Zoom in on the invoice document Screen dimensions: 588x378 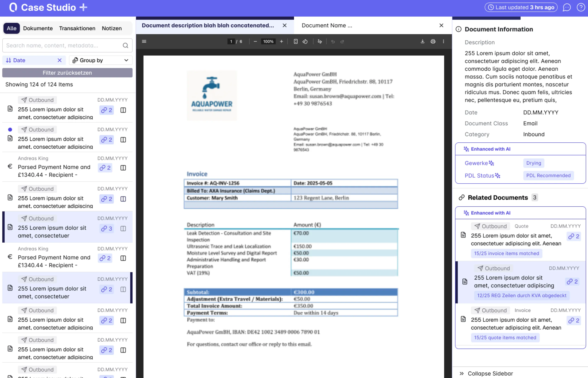[282, 41]
